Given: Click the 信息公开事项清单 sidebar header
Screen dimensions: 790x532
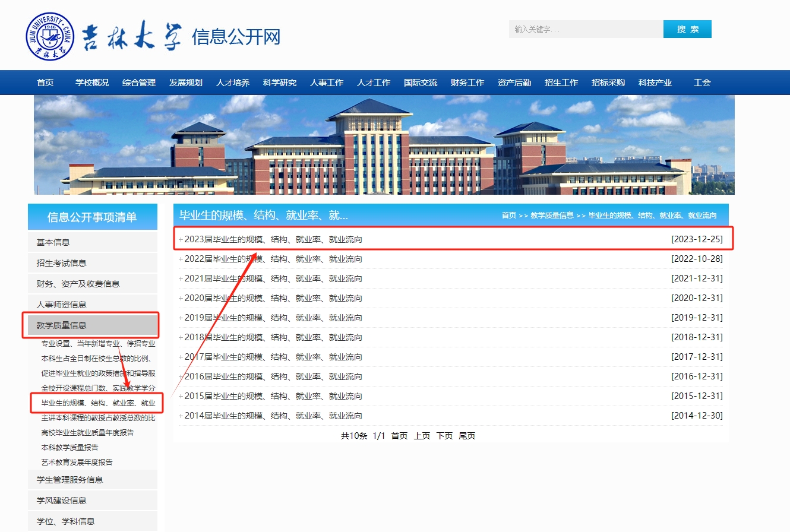Looking at the screenshot, I should (x=93, y=217).
